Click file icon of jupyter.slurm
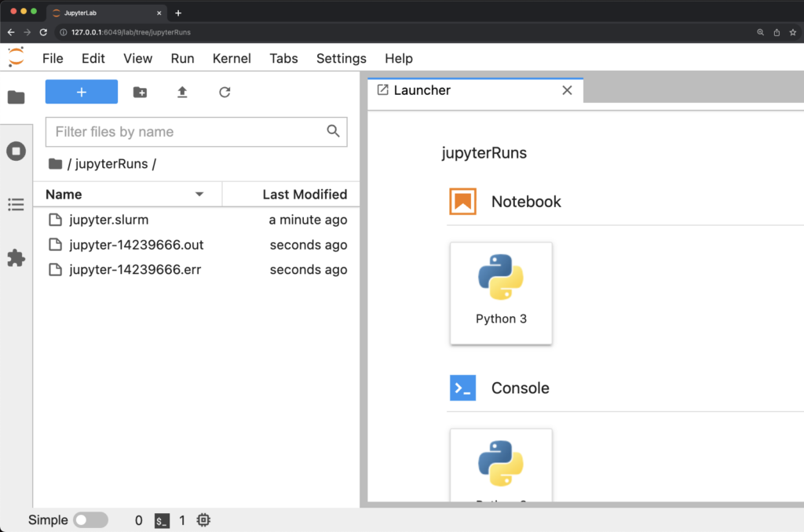This screenshot has width=804, height=532. (x=56, y=220)
